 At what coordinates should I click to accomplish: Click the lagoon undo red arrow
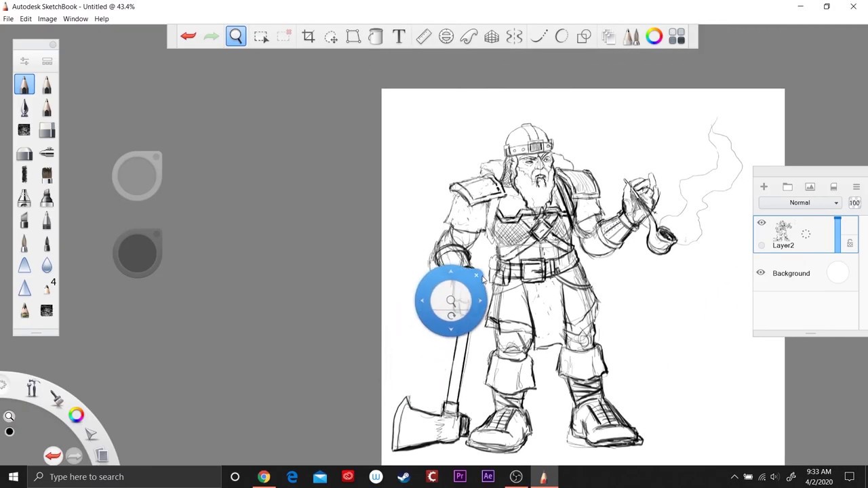[53, 455]
